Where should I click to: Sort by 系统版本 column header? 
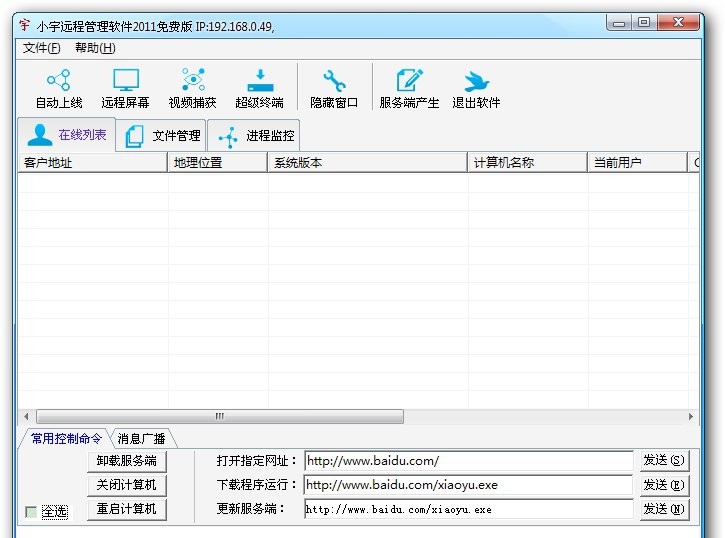click(x=368, y=163)
